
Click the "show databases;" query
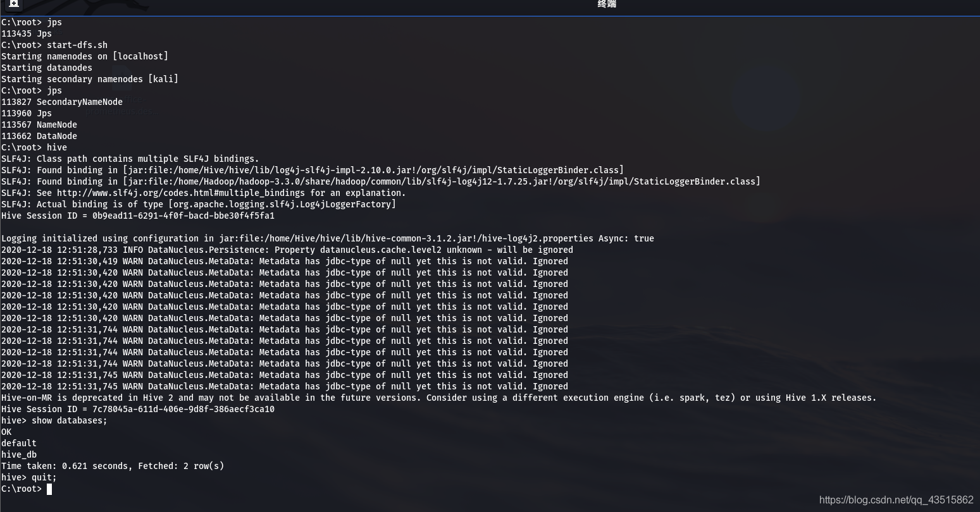70,420
